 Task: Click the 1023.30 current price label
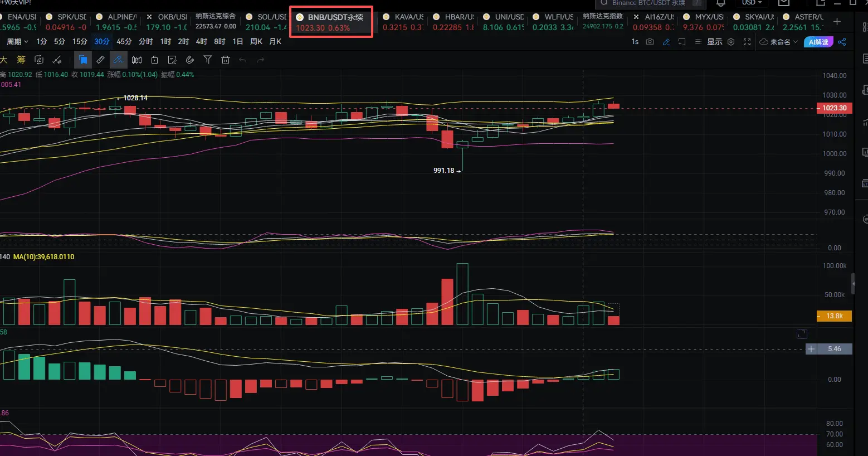[x=834, y=108]
